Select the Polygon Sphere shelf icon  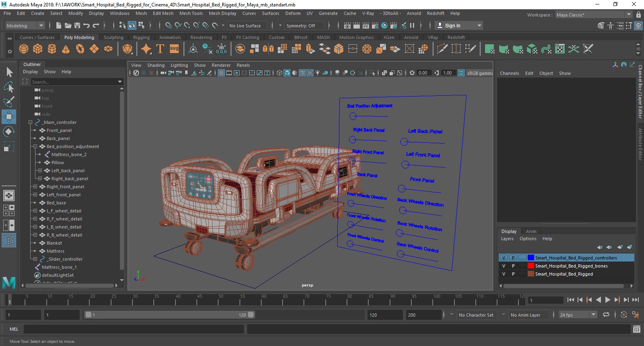24,49
